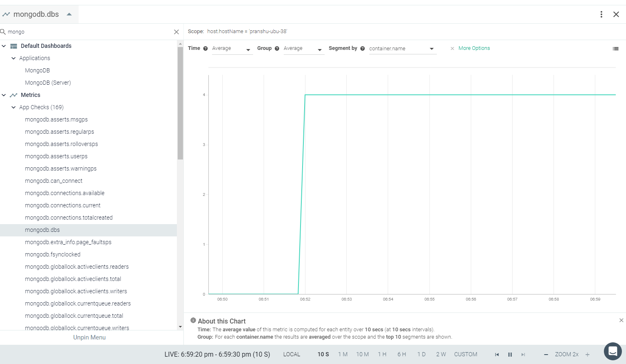The height and width of the screenshot is (364, 626).
Task: Open the vertical three-dot options menu
Action: (x=601, y=14)
